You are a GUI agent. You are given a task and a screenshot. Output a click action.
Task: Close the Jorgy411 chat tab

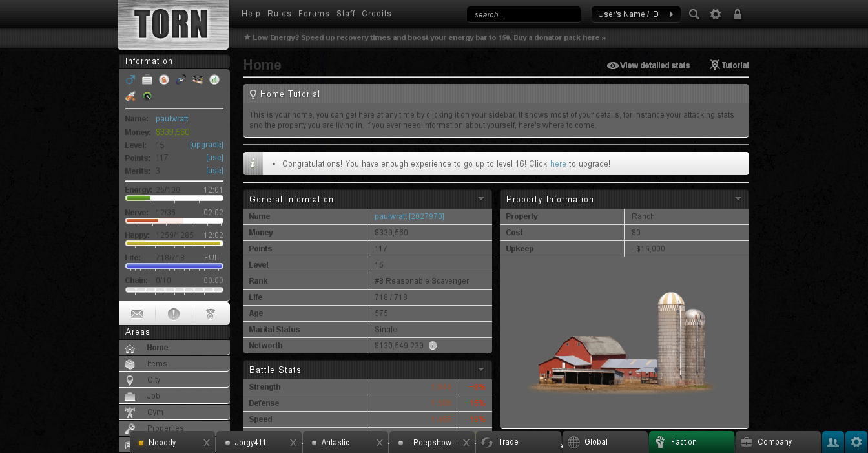(293, 443)
